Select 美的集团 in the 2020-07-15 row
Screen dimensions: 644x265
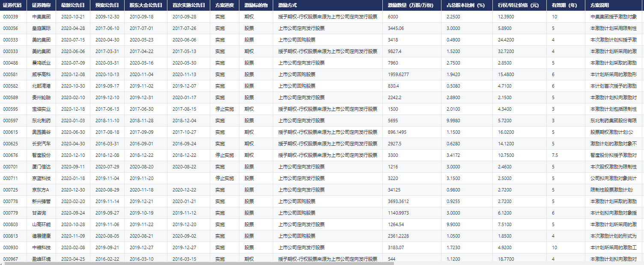click(42, 40)
